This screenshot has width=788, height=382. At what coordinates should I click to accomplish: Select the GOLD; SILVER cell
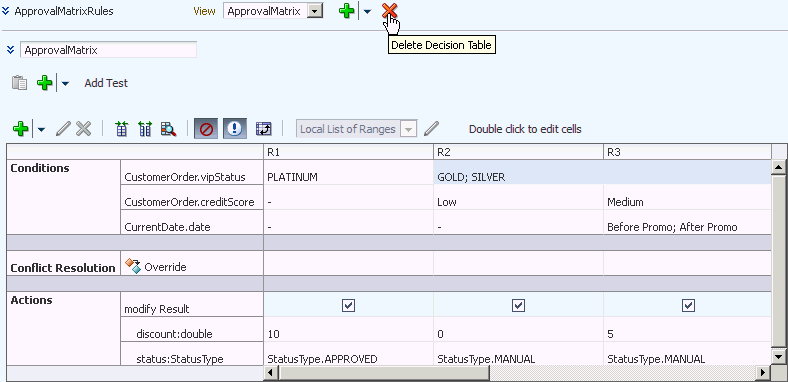coord(603,172)
